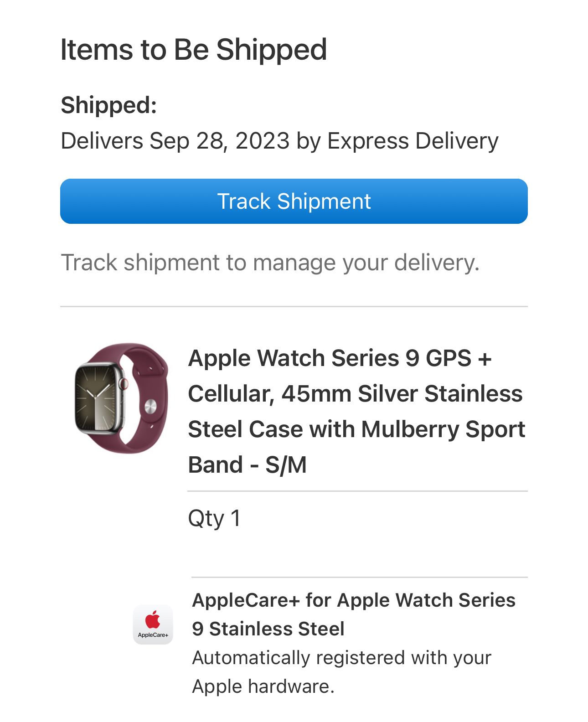Click the small AppleCare+ text inside the badge
Image resolution: width=588 pixels, height=722 pixels.
point(153,635)
